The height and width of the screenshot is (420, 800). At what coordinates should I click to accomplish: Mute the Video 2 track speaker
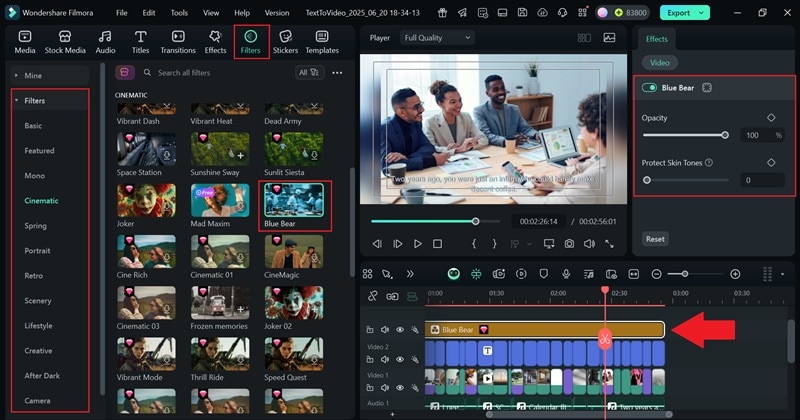[x=385, y=359]
